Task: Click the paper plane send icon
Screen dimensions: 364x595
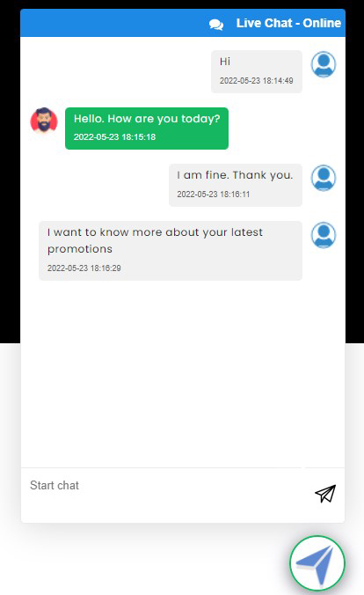Action: [325, 494]
